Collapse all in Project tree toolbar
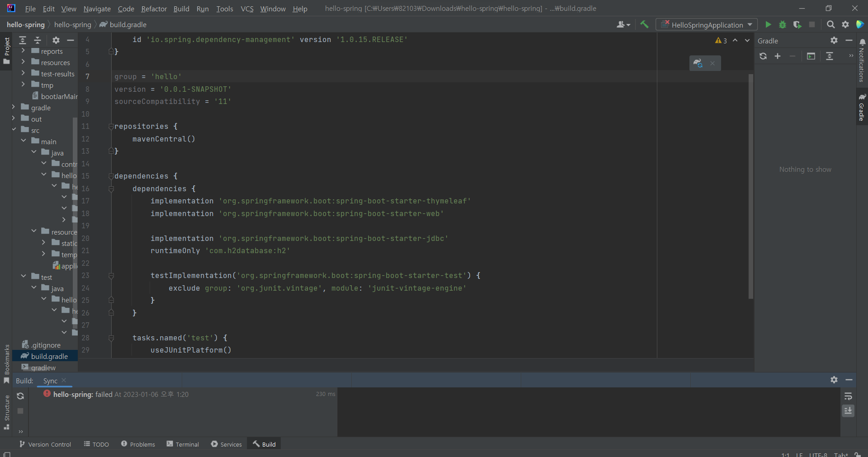Image resolution: width=868 pixels, height=457 pixels. pyautogui.click(x=38, y=40)
